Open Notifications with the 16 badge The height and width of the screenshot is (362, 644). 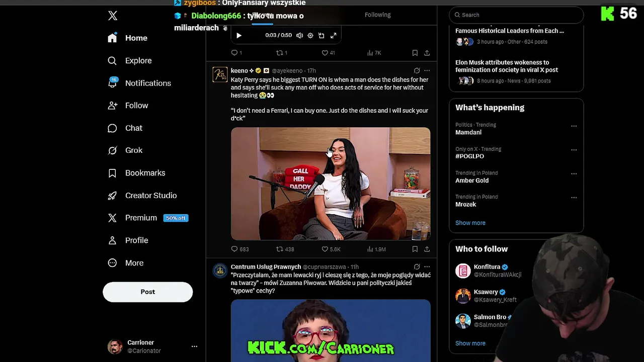coord(139,83)
